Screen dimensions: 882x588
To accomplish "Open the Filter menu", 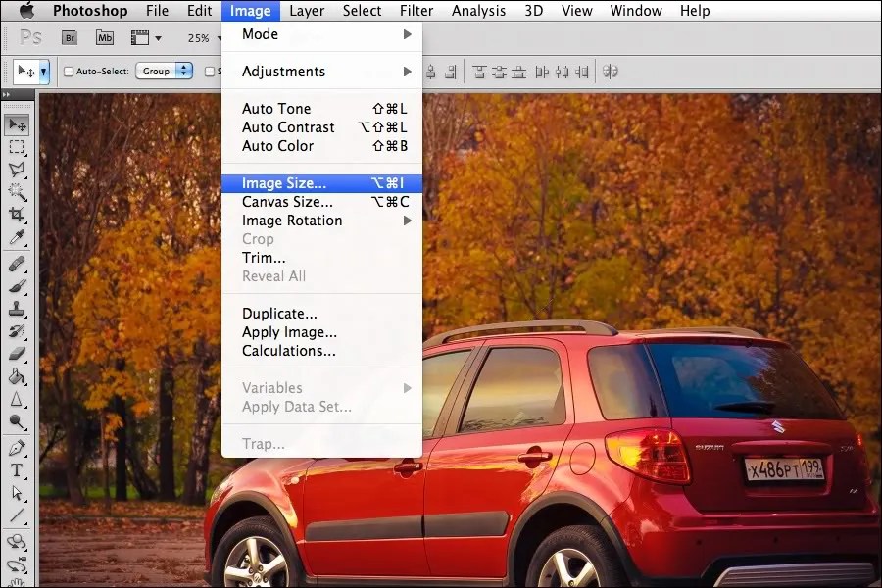I will 416,11.
